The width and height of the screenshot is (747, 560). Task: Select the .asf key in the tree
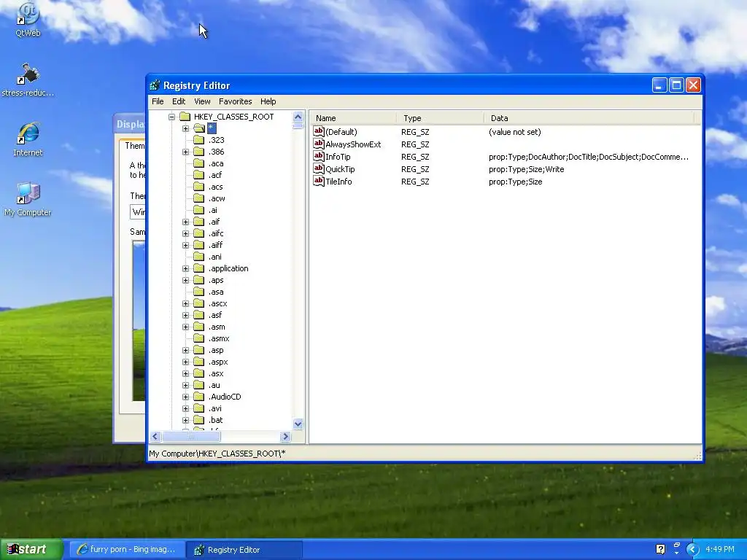[x=215, y=315]
